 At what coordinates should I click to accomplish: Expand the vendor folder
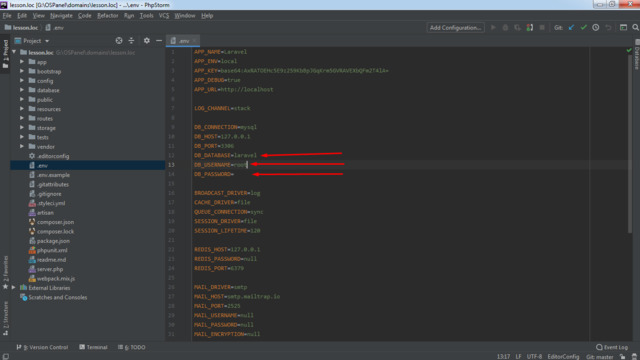point(22,147)
